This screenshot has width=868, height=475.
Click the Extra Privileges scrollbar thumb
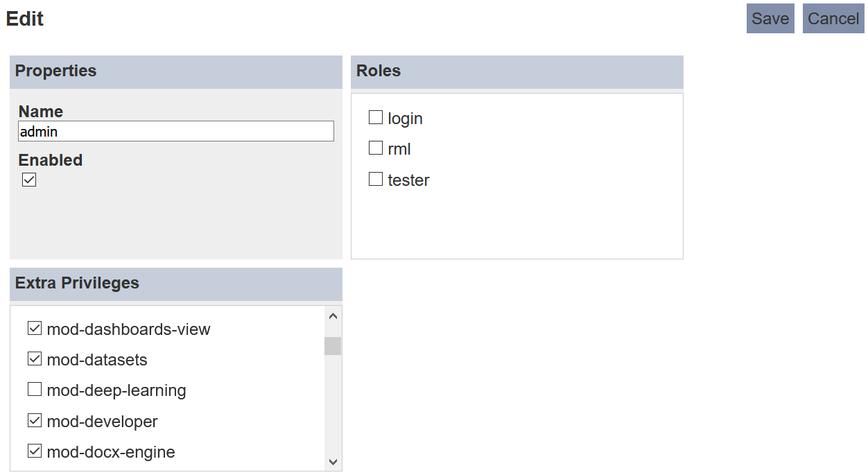pyautogui.click(x=333, y=346)
